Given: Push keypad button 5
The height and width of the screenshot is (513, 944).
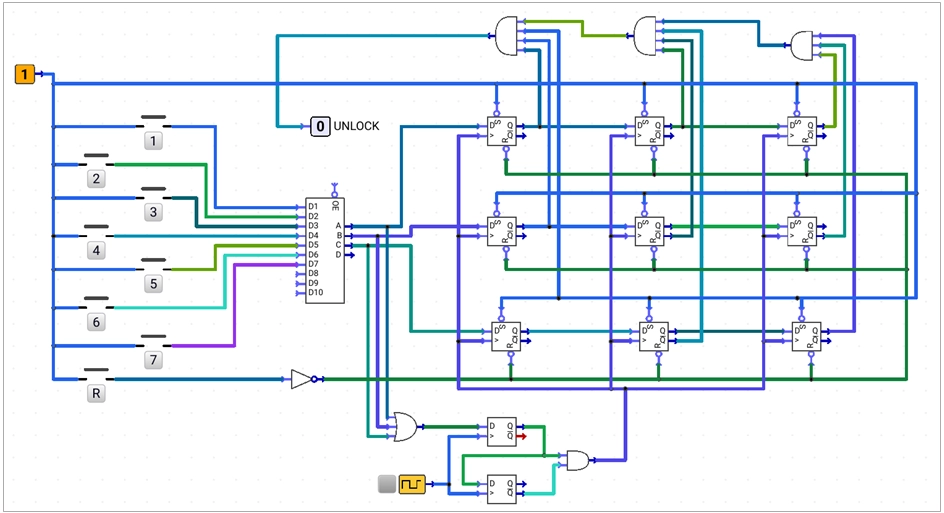Looking at the screenshot, I should [x=153, y=284].
